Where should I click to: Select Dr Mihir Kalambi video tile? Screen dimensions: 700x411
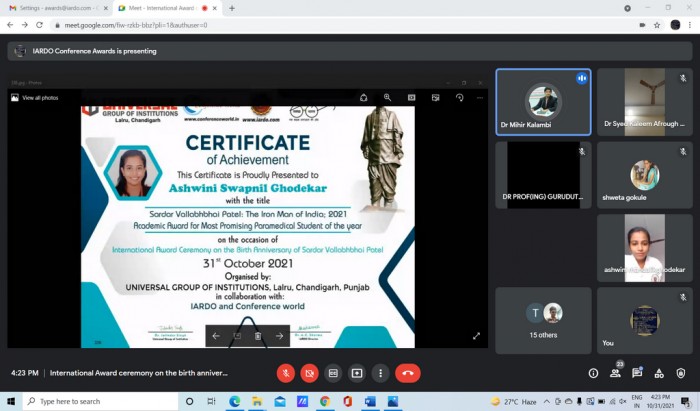[543, 102]
